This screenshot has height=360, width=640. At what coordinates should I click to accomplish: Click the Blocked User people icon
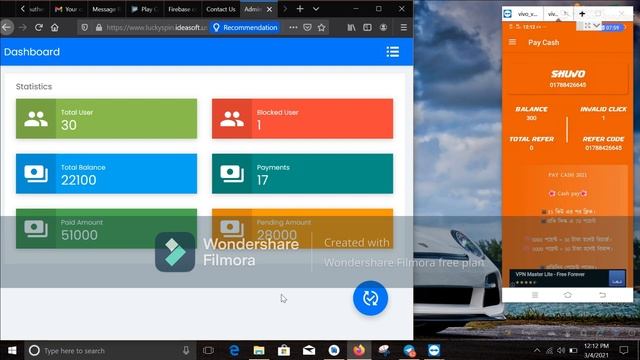(232, 119)
